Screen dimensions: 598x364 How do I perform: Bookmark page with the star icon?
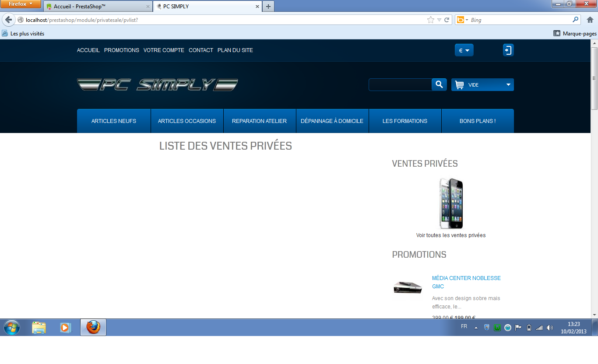431,20
